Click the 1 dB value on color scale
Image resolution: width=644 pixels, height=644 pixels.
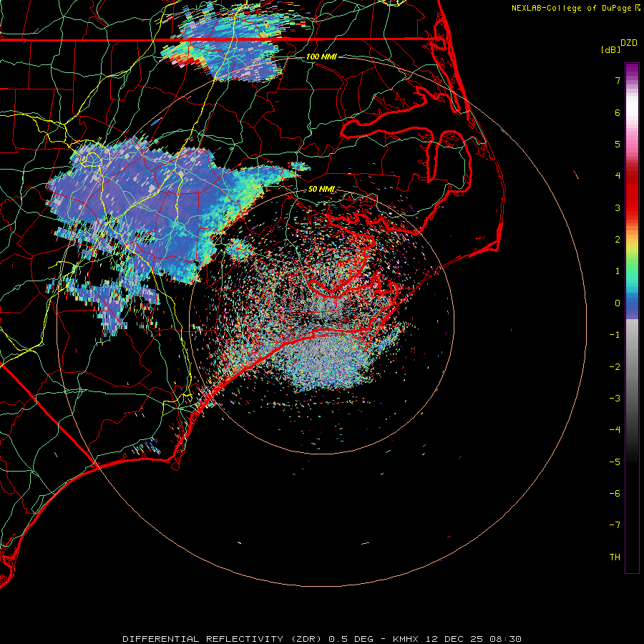[x=618, y=271]
